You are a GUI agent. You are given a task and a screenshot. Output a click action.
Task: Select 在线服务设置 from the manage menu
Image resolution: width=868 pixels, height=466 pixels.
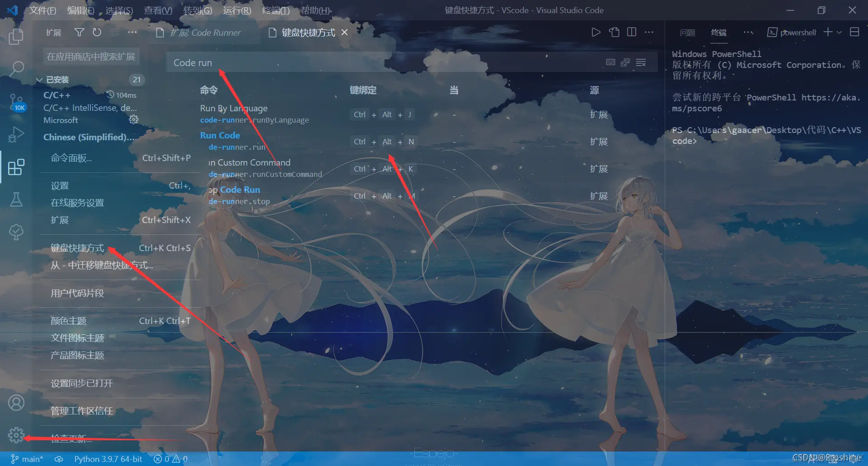[x=121, y=203]
